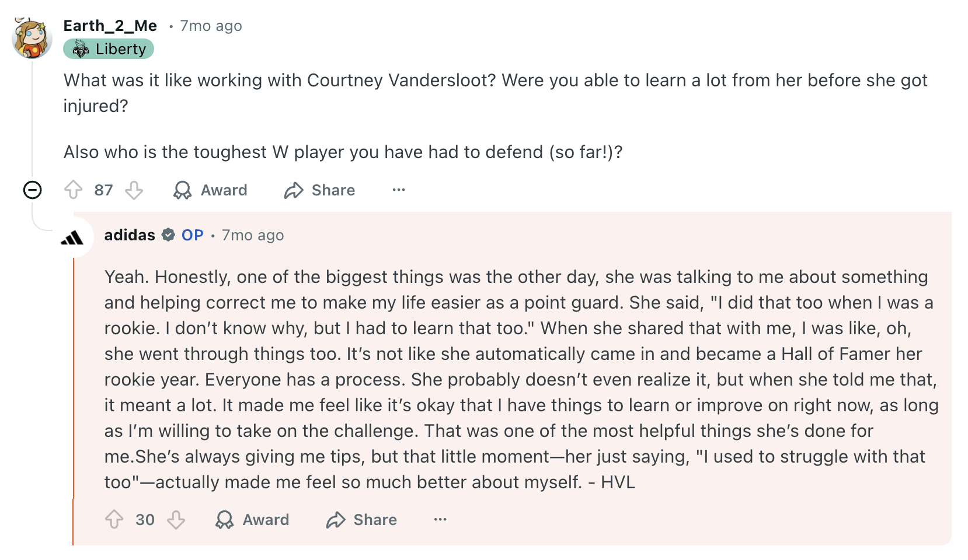The width and height of the screenshot is (968, 560).
Task: Click the blue OP label
Action: tap(192, 235)
